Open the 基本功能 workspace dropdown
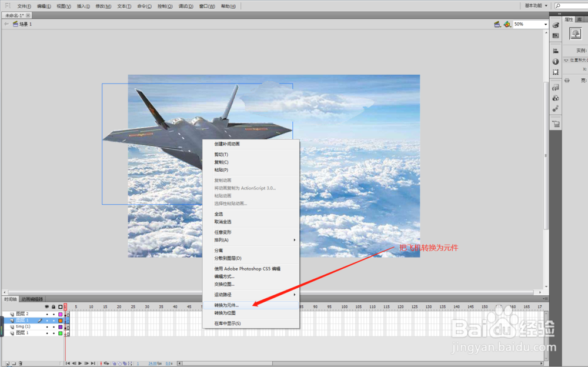Screen dimensions: 588x367 coord(536,6)
